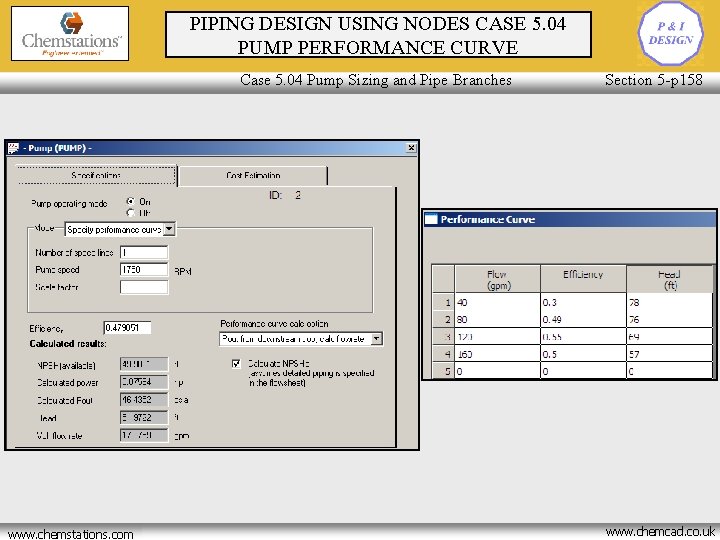The image size is (720, 540).
Task: Close the Pump (PUMP) dialog
Action: pyautogui.click(x=411, y=148)
